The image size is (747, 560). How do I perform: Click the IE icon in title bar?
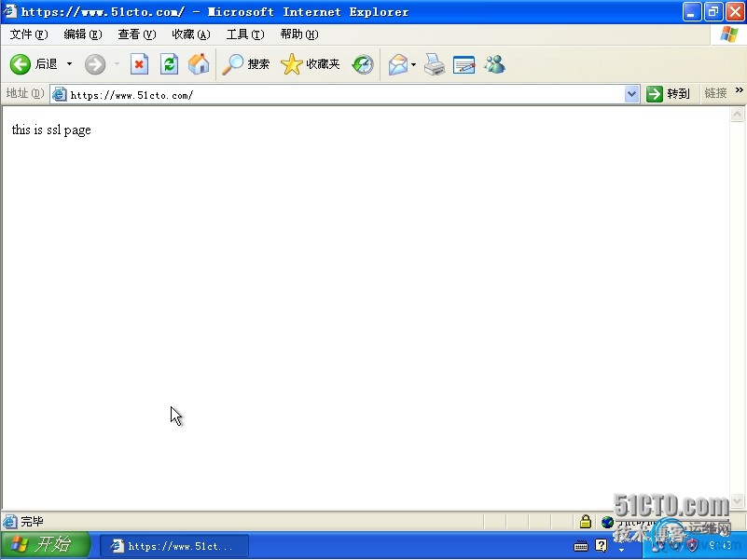click(x=10, y=11)
